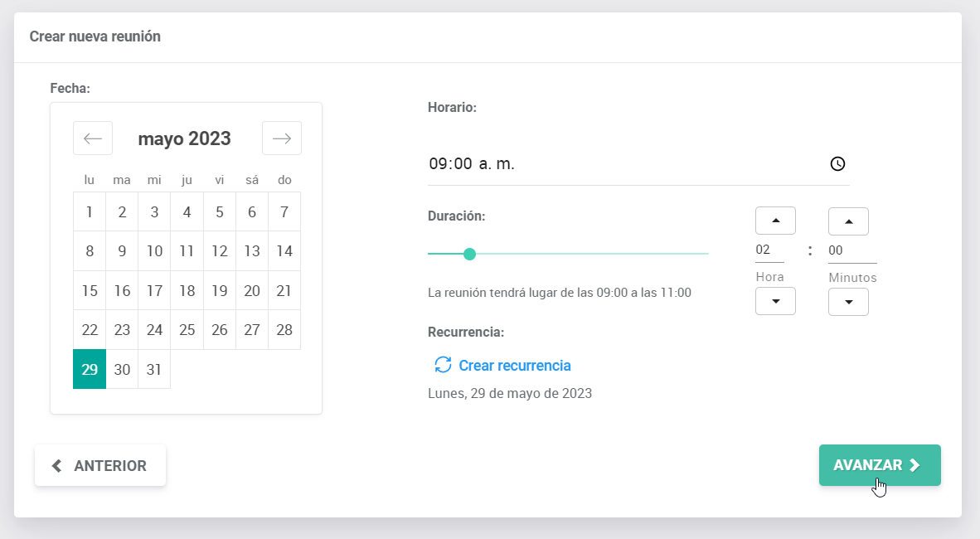Screen dimensions: 980x539
Task: Increase duration minutes with up arrow
Action: 848,221
